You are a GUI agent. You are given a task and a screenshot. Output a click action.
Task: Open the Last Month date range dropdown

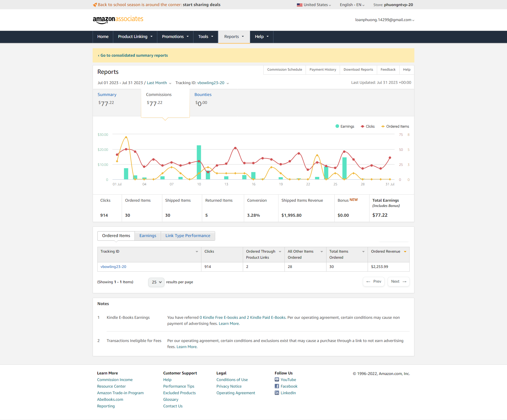[x=159, y=83]
